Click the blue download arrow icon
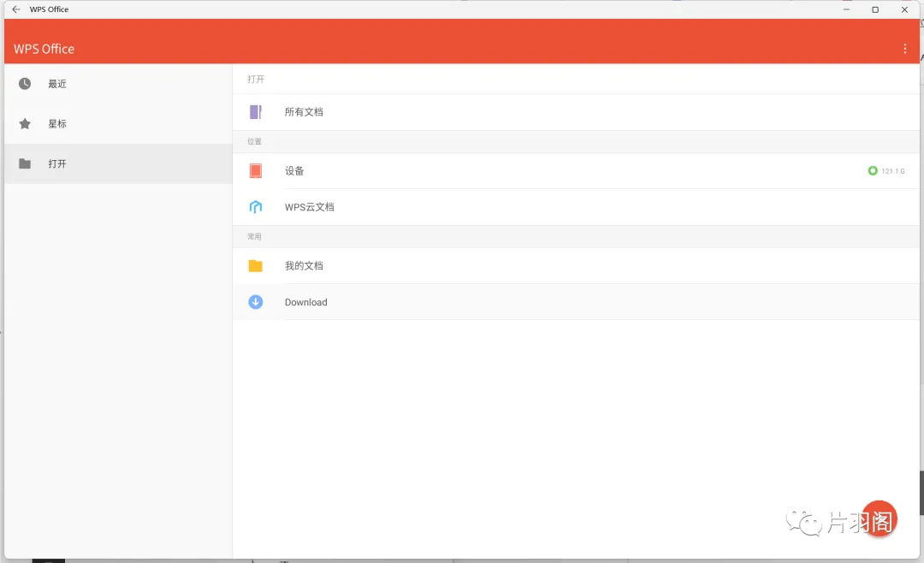 (x=255, y=302)
